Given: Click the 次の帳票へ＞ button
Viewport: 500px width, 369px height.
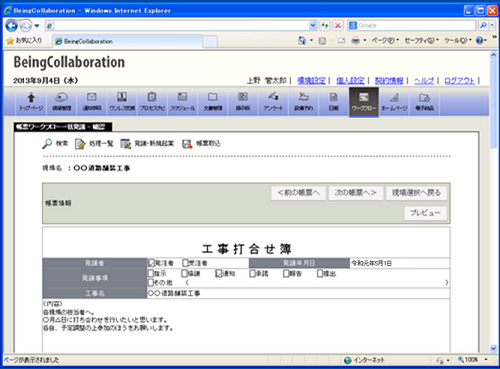Looking at the screenshot, I should click(x=356, y=193).
